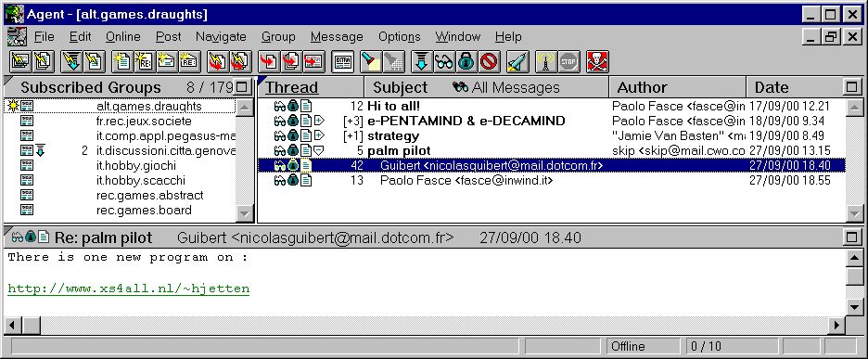The width and height of the screenshot is (868, 359).
Task: Select it.discussioni.citta.genova group
Action: tap(121, 150)
